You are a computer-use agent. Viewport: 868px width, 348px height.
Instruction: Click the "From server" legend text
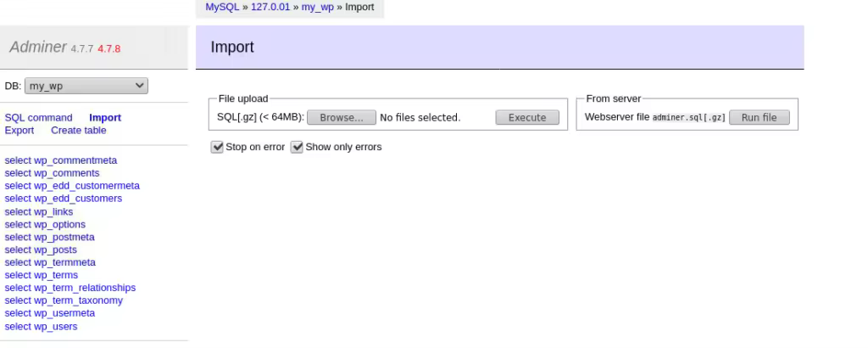(614, 98)
